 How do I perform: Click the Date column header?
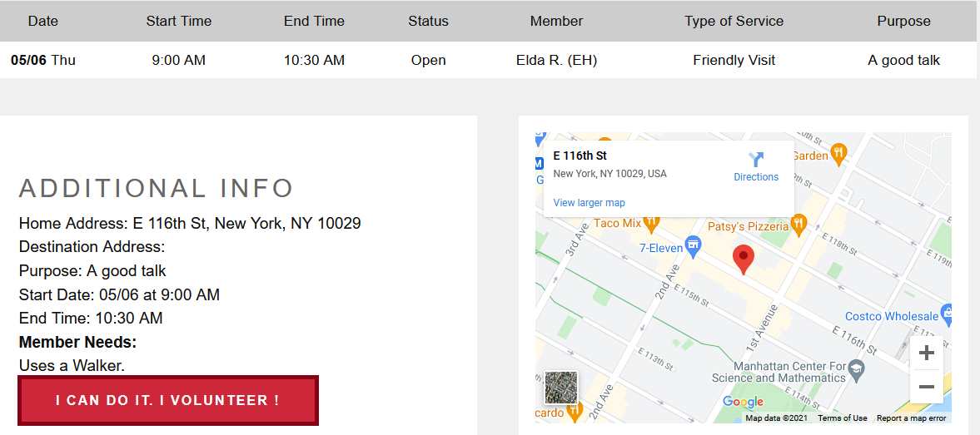point(43,22)
